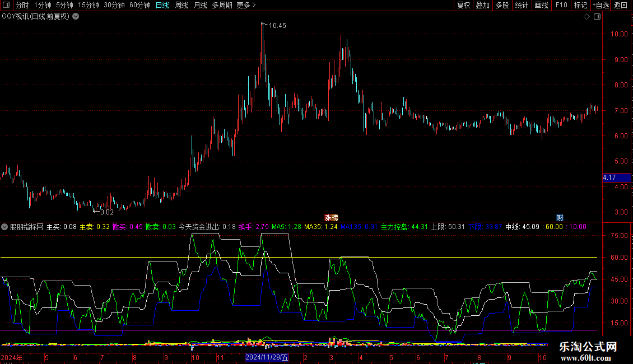Click the 中线: 45.09 value
Viewport: 633px width, 364px height.
[522, 227]
